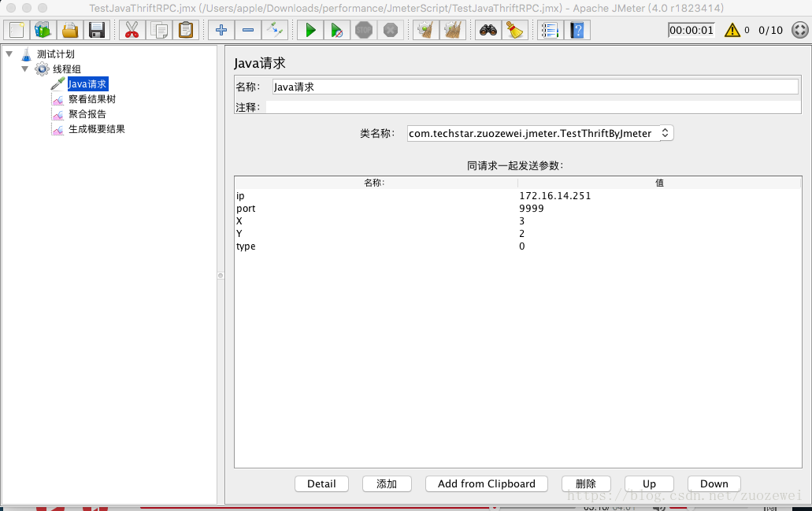This screenshot has width=812, height=511.
Task: Click the Down button
Action: [714, 483]
